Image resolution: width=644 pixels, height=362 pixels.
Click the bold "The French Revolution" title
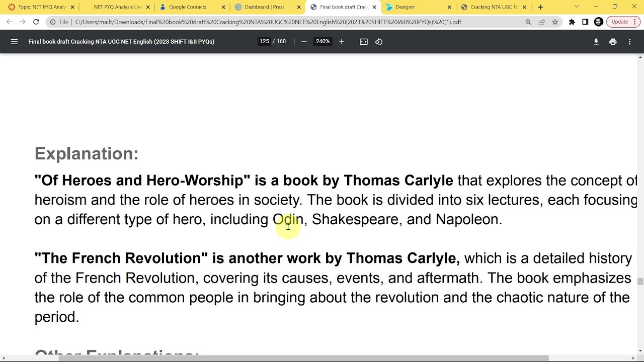(x=121, y=258)
